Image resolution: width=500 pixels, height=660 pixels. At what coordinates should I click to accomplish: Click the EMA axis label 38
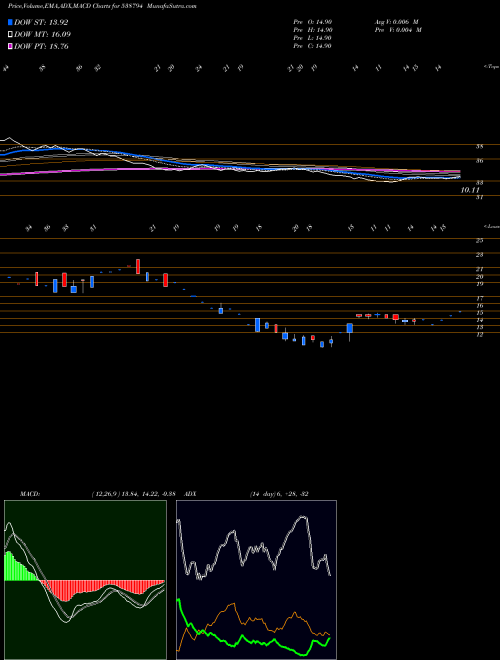(479, 147)
